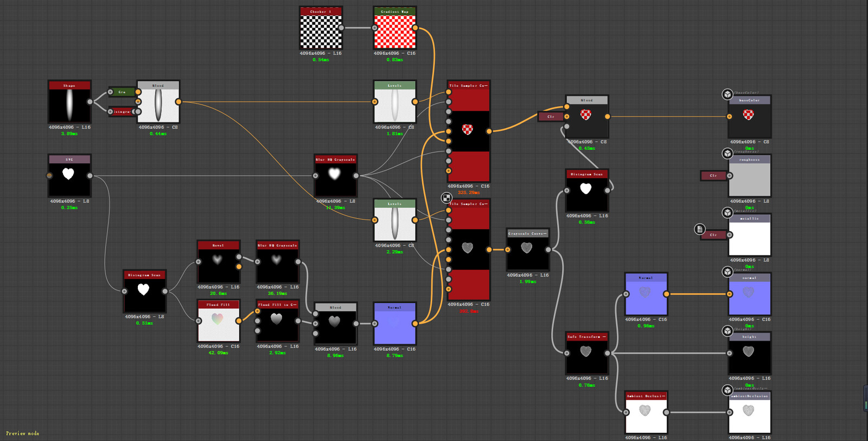Image resolution: width=868 pixels, height=441 pixels.
Task: Select the small red Histogram node beside Shape
Action: 122,112
